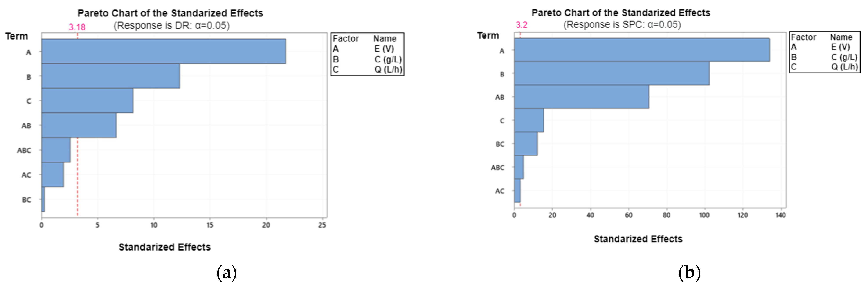Viewport: 868px width, 288px height.
Task: Click bar B in the DR chart
Action: coord(110,76)
